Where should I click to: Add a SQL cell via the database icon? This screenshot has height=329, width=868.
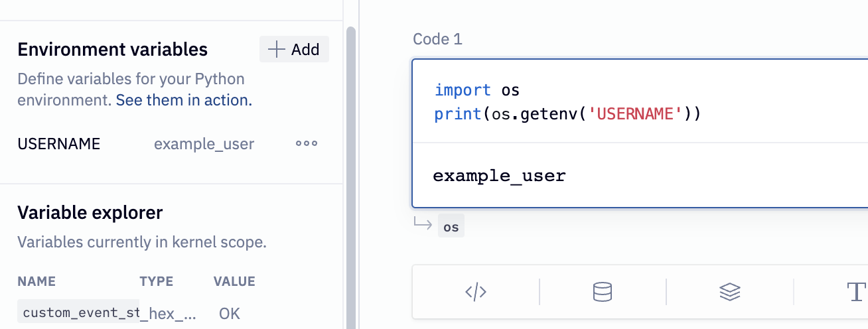point(602,292)
